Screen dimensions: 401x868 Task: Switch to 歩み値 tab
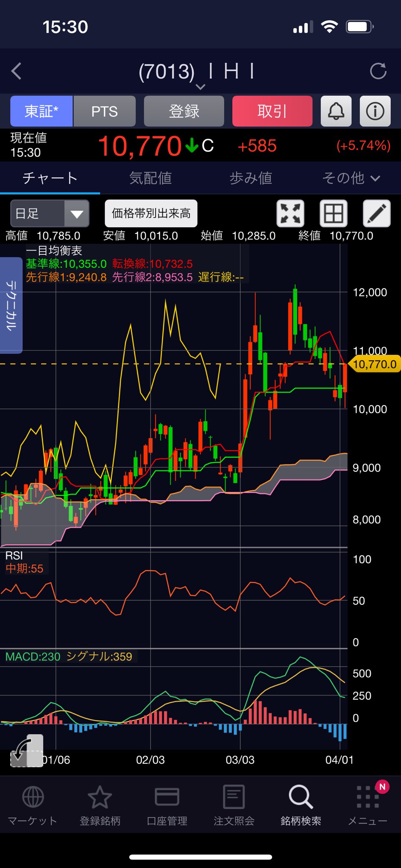tap(251, 178)
